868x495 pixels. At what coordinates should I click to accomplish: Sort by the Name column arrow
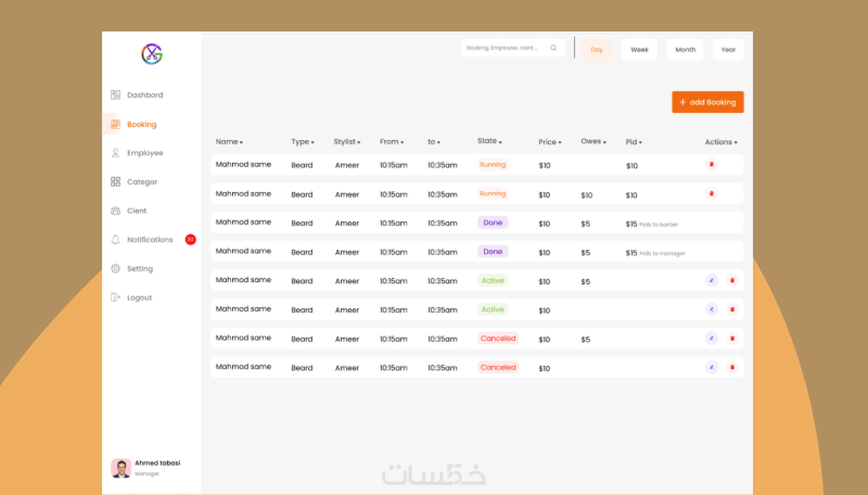242,142
